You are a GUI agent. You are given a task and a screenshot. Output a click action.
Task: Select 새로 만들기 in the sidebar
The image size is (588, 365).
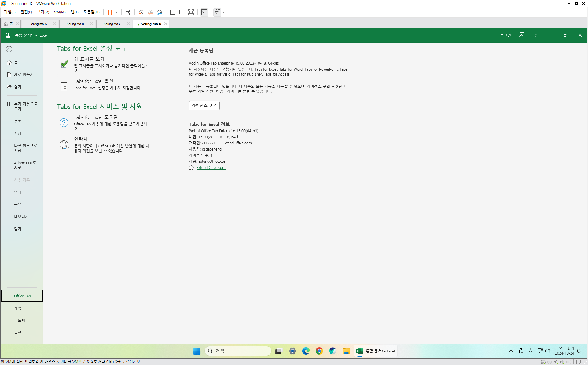(22, 75)
